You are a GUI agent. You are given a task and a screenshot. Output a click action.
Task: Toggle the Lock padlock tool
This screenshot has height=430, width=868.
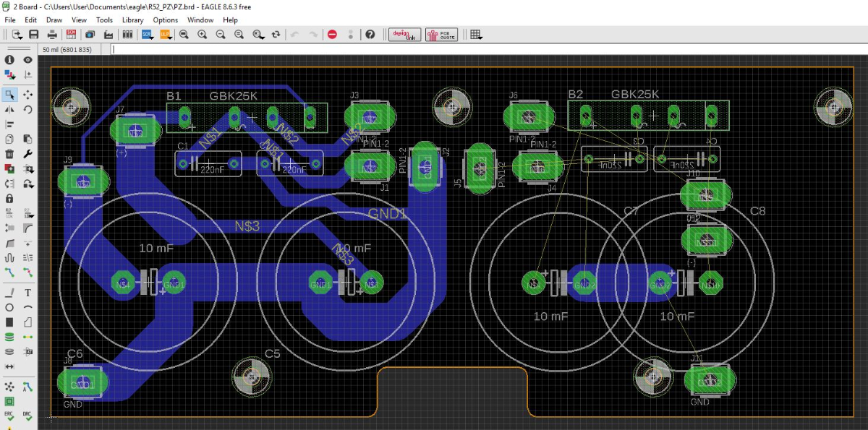9,198
